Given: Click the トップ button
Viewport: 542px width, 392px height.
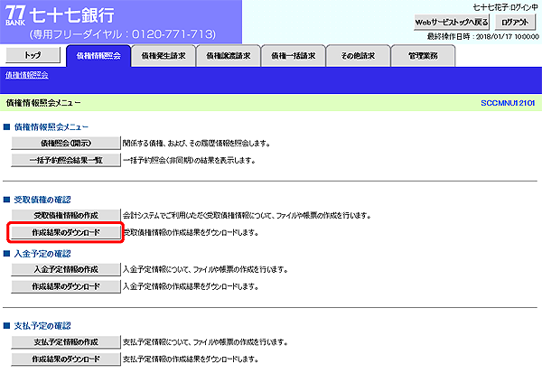Looking at the screenshot, I should coord(33,55).
